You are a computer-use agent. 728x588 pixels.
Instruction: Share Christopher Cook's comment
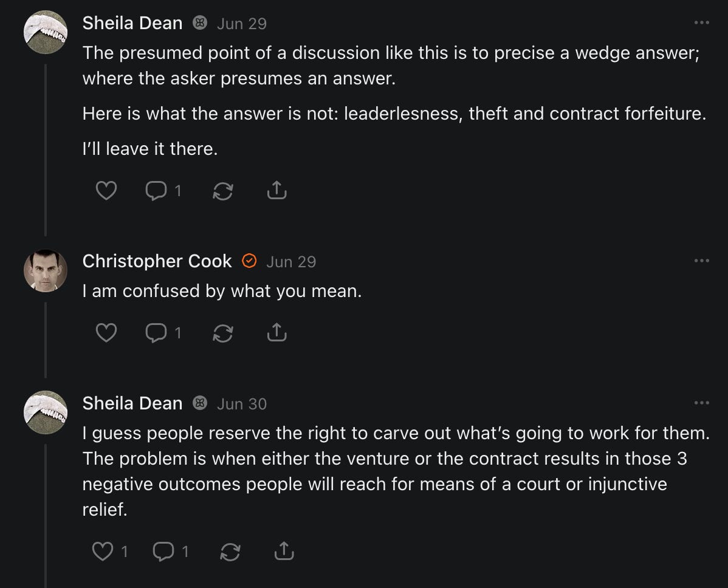click(x=276, y=333)
